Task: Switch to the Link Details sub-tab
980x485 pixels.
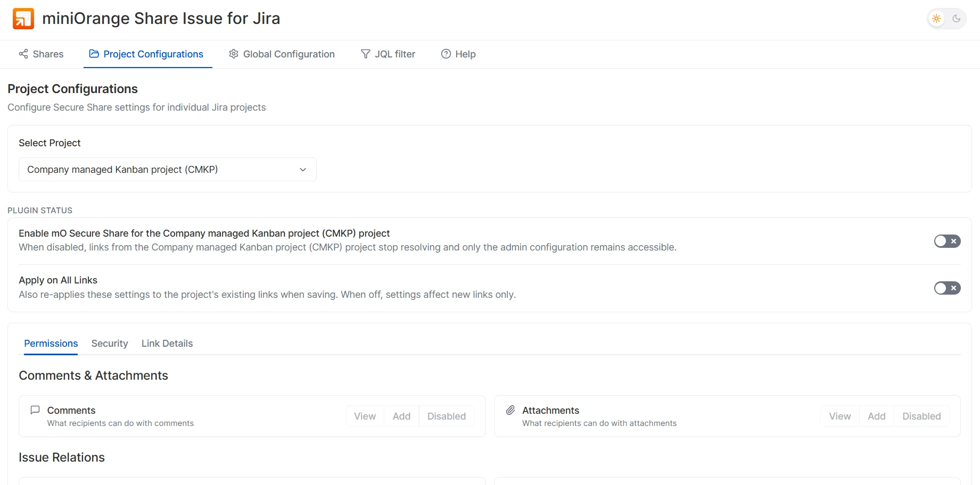Action: click(x=167, y=344)
